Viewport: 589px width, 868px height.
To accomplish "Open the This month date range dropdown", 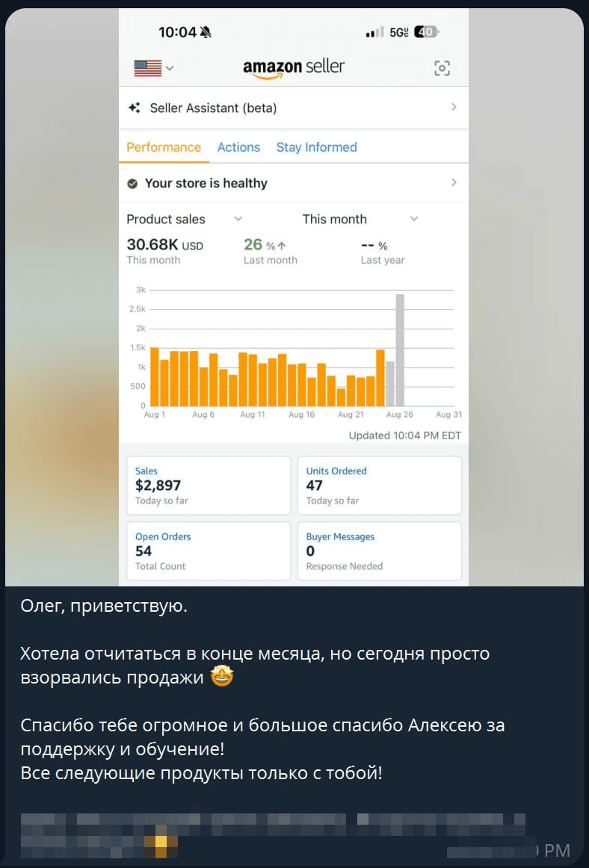I will 414,219.
